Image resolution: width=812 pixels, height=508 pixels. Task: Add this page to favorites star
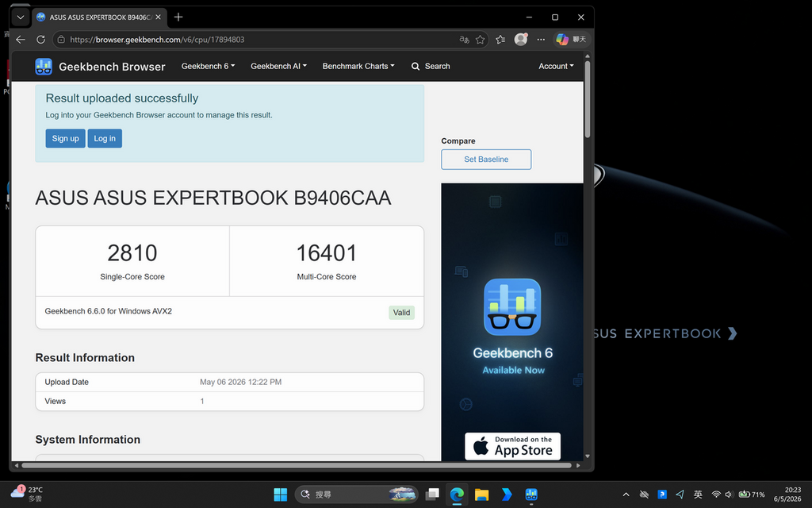coord(480,40)
